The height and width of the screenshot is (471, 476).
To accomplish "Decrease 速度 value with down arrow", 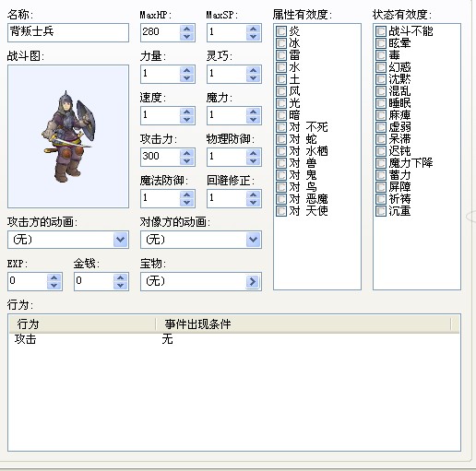I will [186, 120].
